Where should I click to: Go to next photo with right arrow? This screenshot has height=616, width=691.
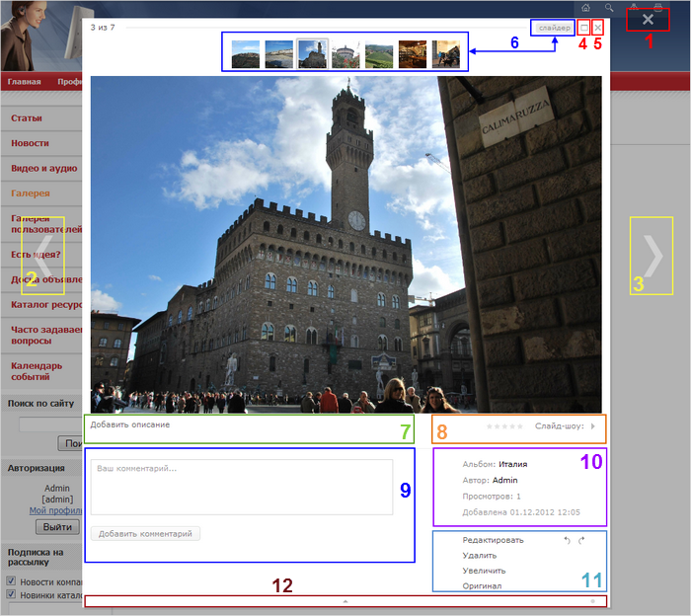pos(653,256)
